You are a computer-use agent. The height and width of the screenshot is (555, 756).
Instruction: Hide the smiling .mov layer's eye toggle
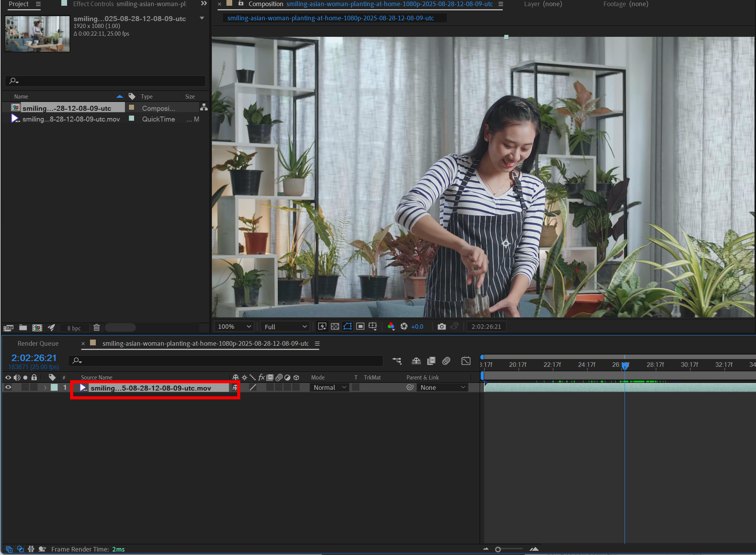click(8, 388)
